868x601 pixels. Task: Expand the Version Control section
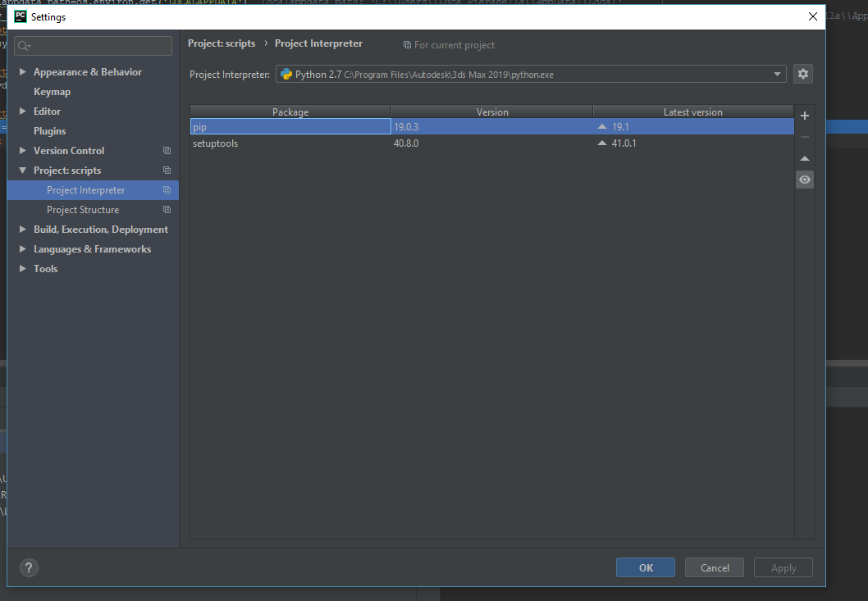click(23, 151)
